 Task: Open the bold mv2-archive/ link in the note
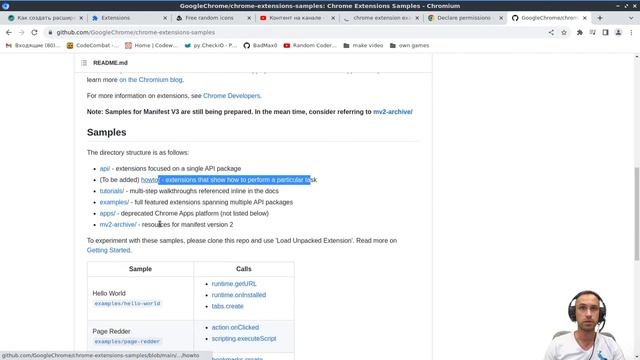tap(393, 111)
